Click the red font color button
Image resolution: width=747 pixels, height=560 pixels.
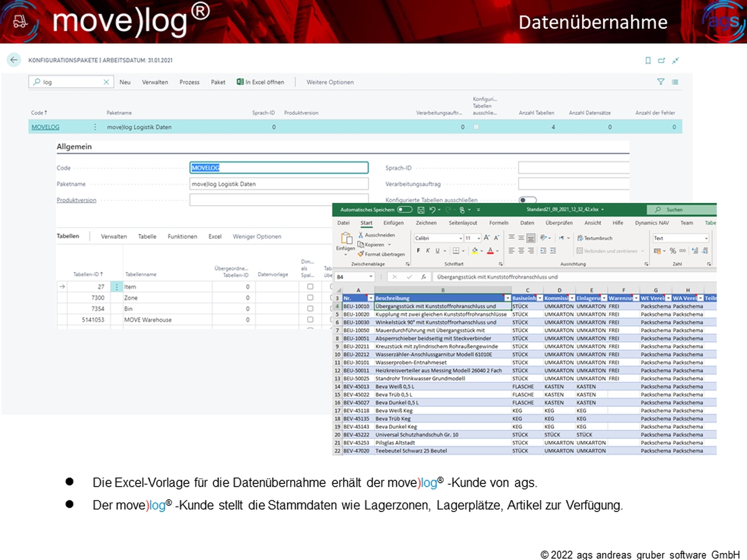(x=491, y=251)
